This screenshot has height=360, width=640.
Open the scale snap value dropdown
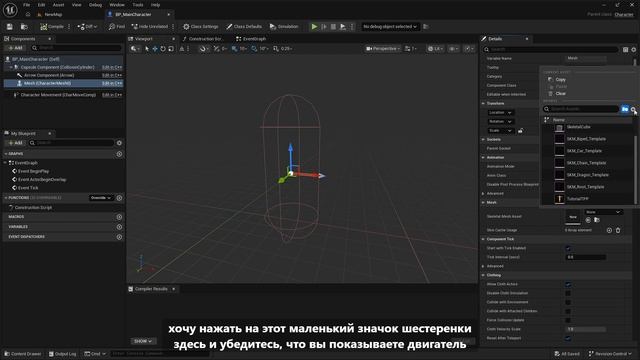pyautogui.click(x=286, y=49)
